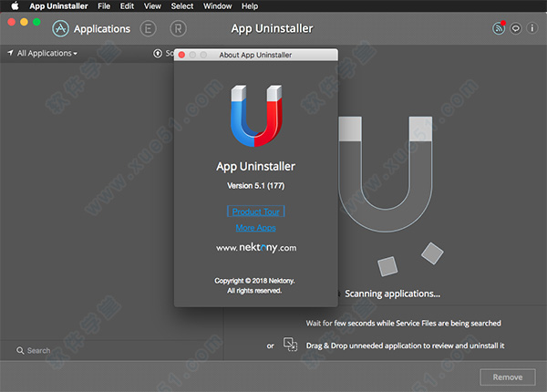Click the Scanning applications... status text
The width and height of the screenshot is (547, 392).
click(392, 294)
